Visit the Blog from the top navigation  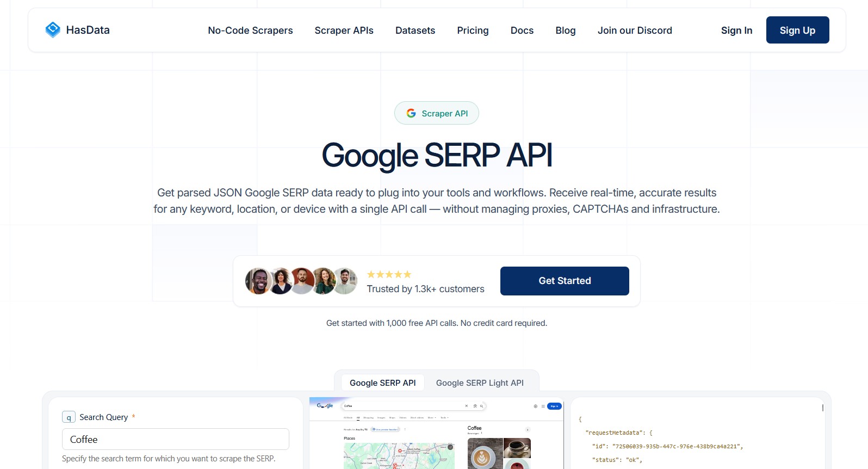coord(566,30)
